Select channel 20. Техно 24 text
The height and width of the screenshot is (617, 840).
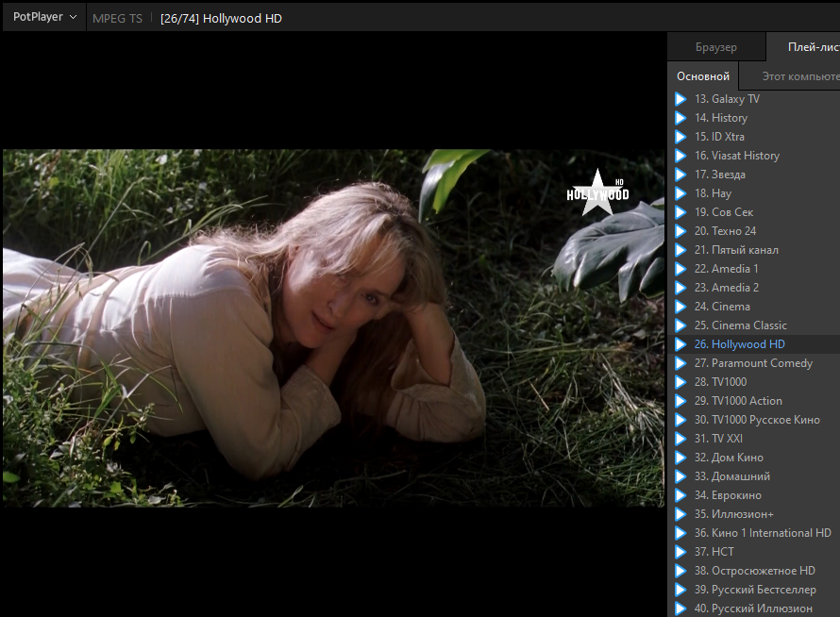click(726, 231)
